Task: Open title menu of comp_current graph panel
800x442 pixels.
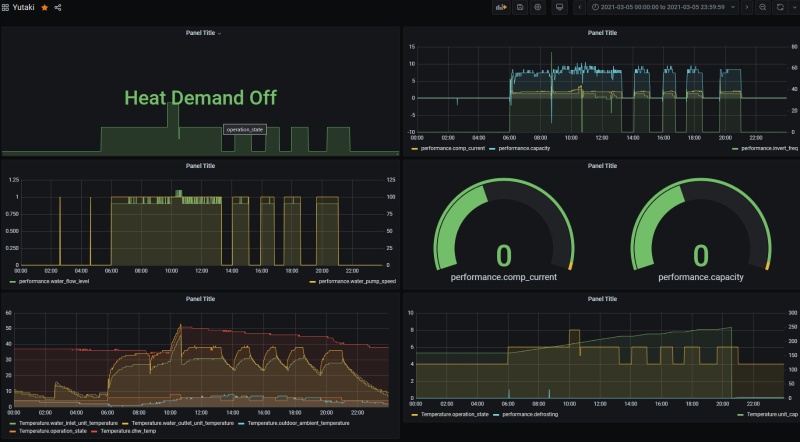Action: tap(602, 33)
